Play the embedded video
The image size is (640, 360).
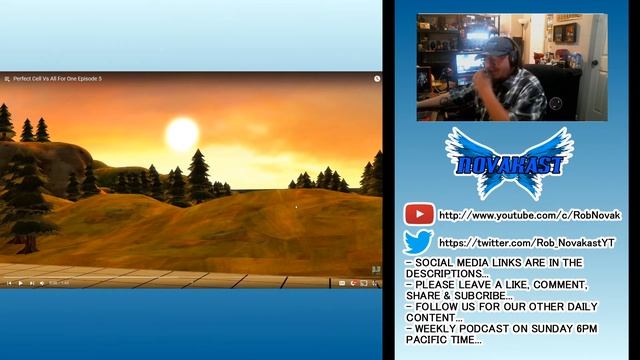20,283
